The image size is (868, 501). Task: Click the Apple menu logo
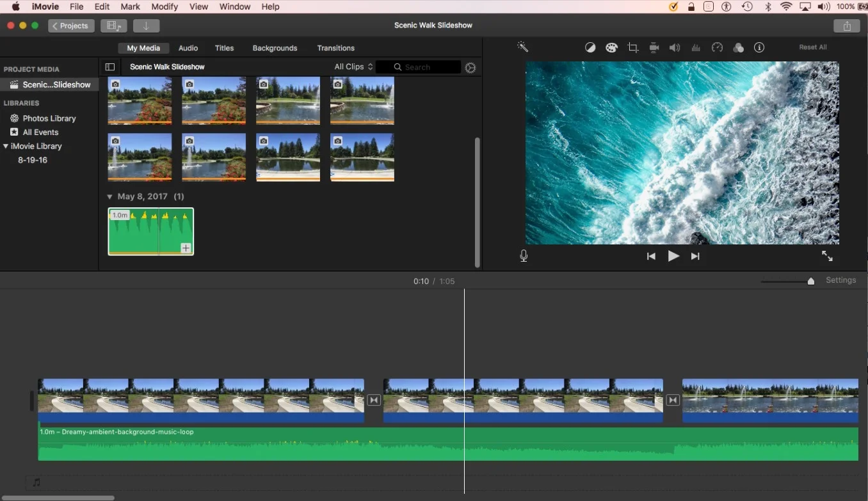(15, 6)
